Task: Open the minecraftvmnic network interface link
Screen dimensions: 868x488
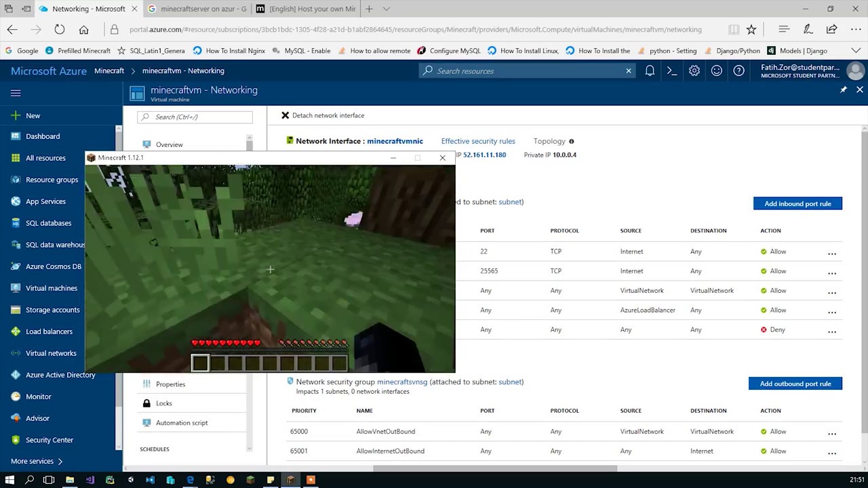Action: pos(395,141)
